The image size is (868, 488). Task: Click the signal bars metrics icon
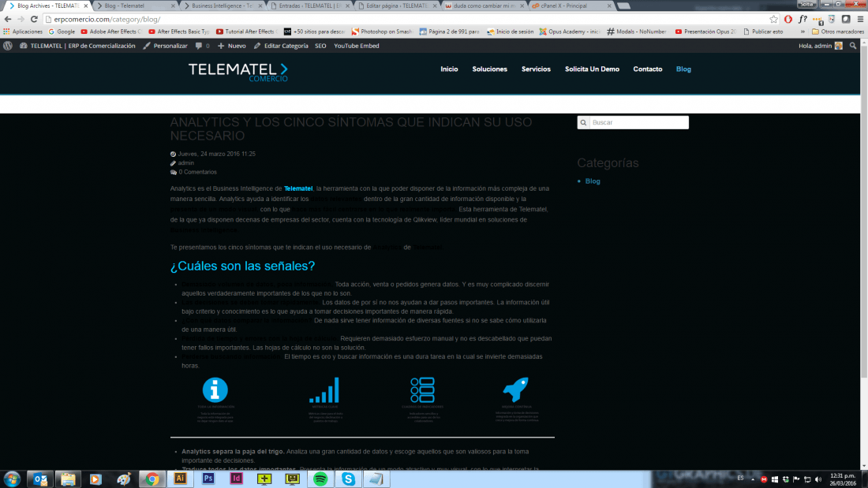pos(324,390)
